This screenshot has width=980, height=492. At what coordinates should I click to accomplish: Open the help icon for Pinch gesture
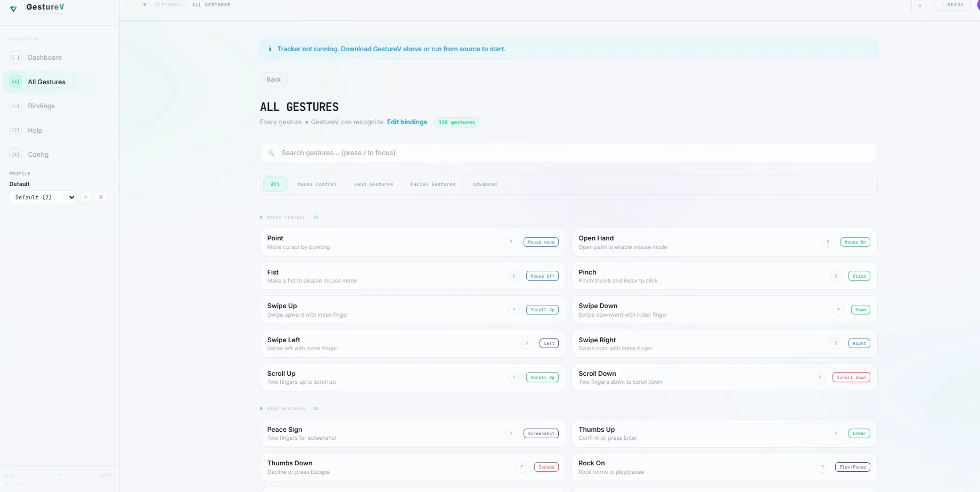pos(836,276)
